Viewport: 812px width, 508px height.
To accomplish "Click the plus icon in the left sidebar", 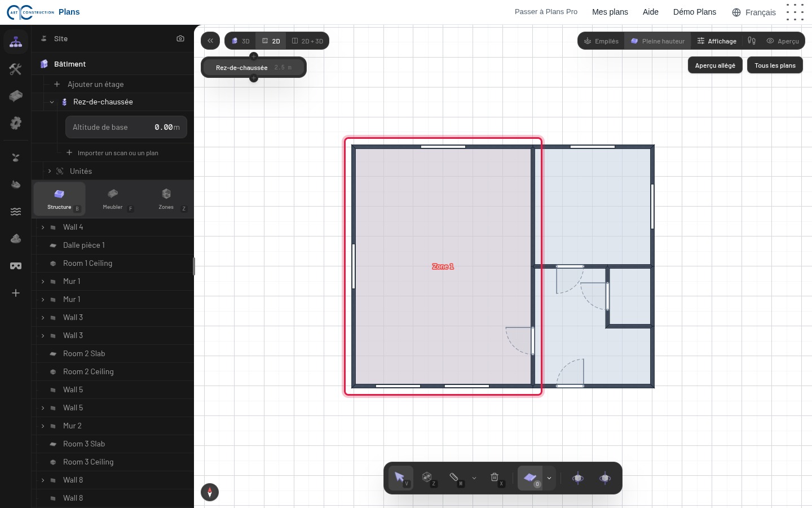I will tap(16, 293).
